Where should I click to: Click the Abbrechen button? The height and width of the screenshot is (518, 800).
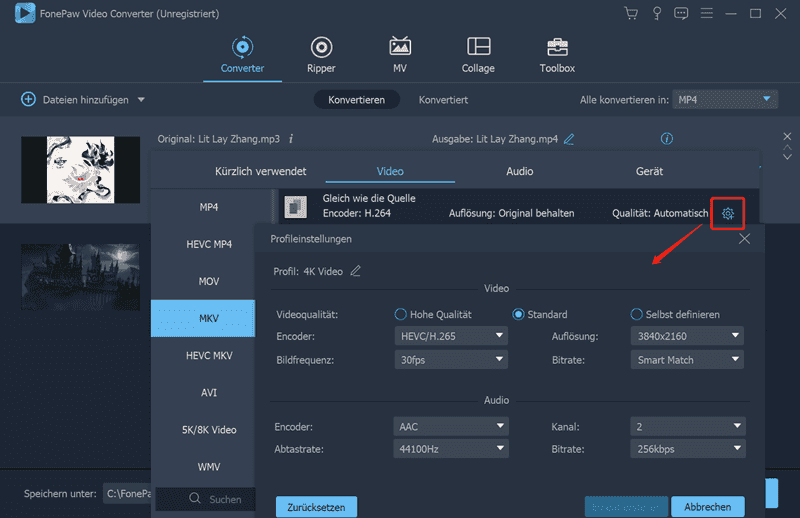pyautogui.click(x=707, y=507)
